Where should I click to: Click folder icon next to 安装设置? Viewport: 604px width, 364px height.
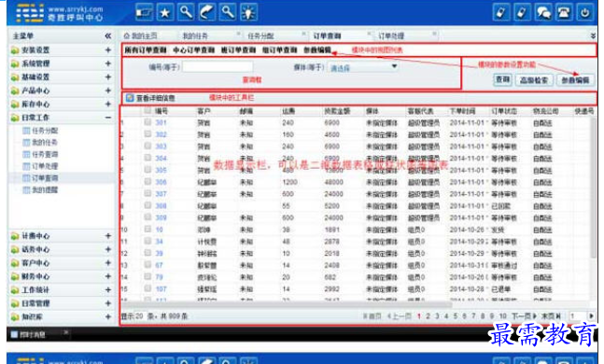coord(15,50)
